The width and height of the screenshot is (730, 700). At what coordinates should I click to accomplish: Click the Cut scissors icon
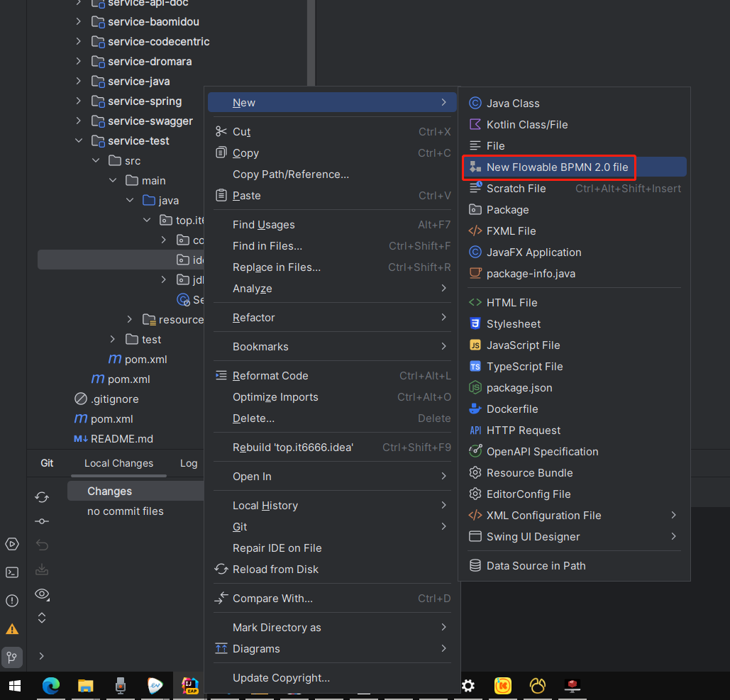(x=221, y=132)
